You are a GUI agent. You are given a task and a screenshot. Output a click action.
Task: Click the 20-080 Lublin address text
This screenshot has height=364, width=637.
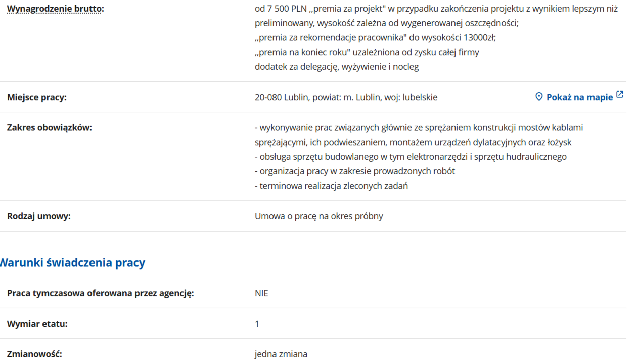(x=346, y=97)
